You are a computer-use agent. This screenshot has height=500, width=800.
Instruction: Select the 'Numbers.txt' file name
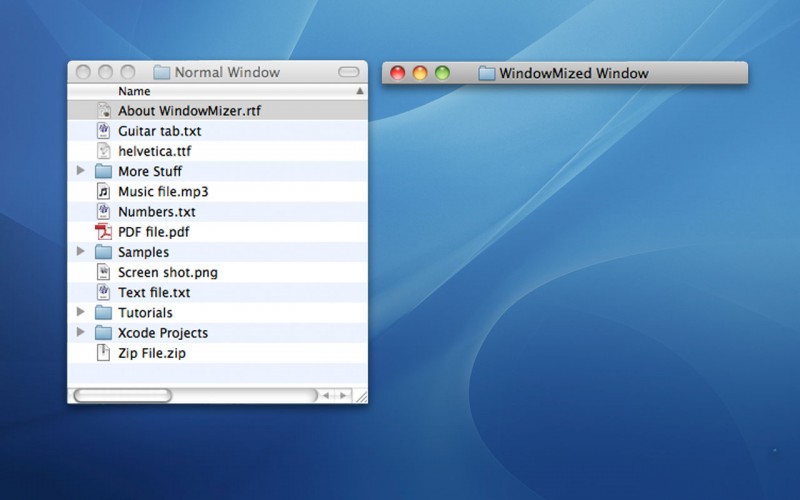(157, 212)
